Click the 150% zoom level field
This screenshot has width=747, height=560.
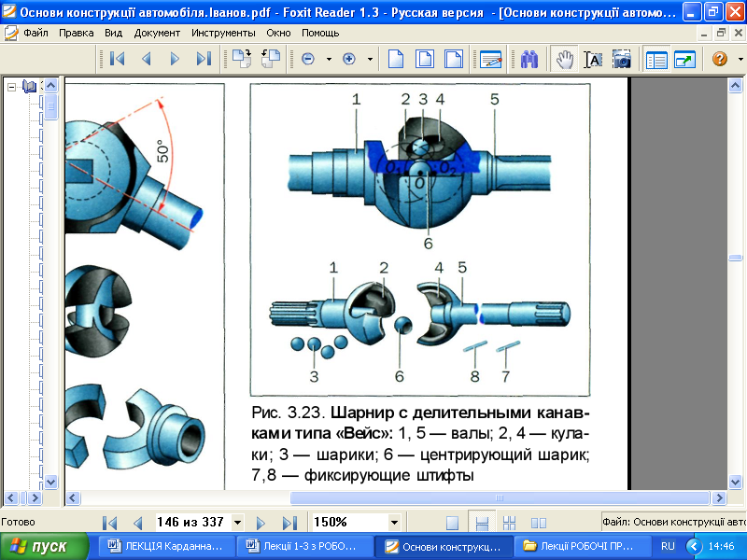click(349, 523)
